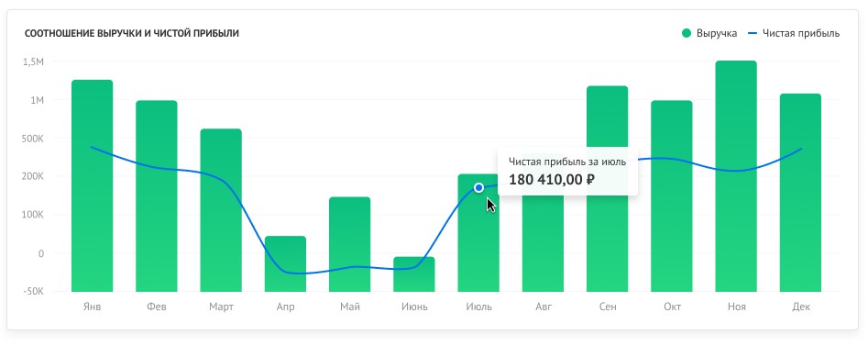The width and height of the screenshot is (868, 346).
Task: Click the blue data point for Июль
Action: click(x=478, y=188)
